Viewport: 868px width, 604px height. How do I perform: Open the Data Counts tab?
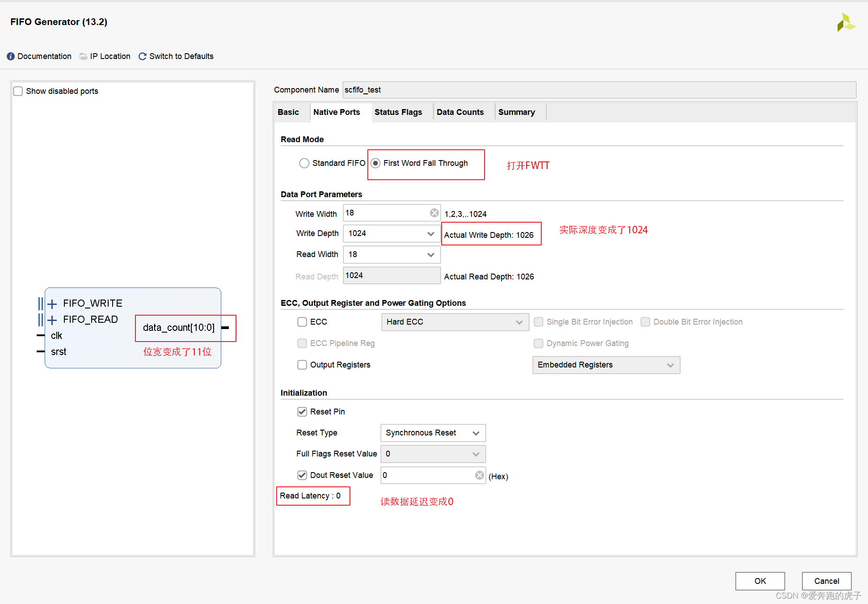tap(460, 112)
